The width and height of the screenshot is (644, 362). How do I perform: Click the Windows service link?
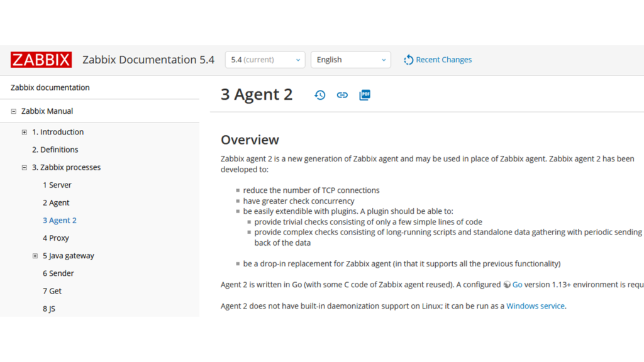click(x=535, y=306)
